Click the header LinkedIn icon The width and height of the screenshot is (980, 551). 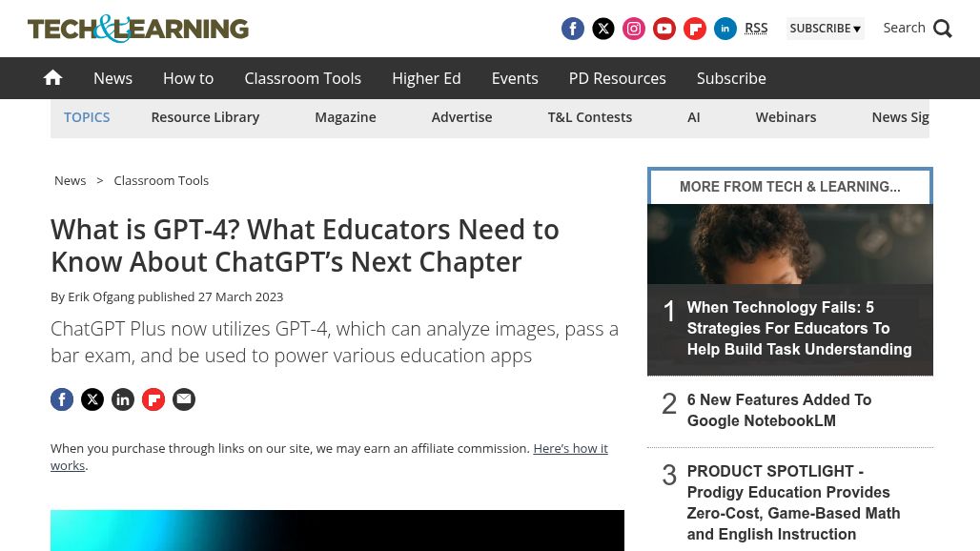pos(725,29)
